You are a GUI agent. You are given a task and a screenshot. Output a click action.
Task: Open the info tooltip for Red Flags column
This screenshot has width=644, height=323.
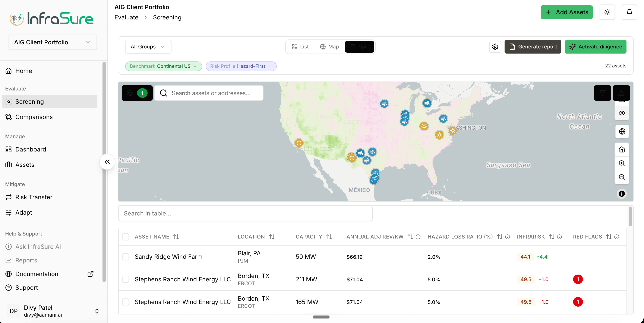[617, 237]
